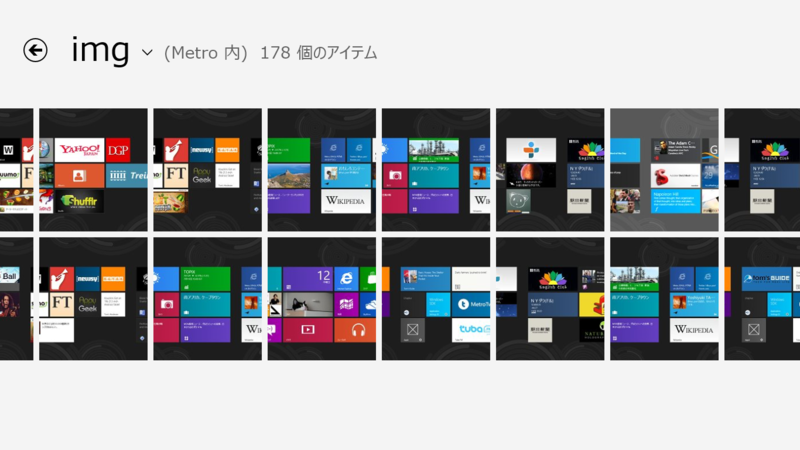This screenshot has width=800, height=450.
Task: Open the bottom-row thumbnail with green TOPIX and camera tiles
Action: click(x=208, y=298)
